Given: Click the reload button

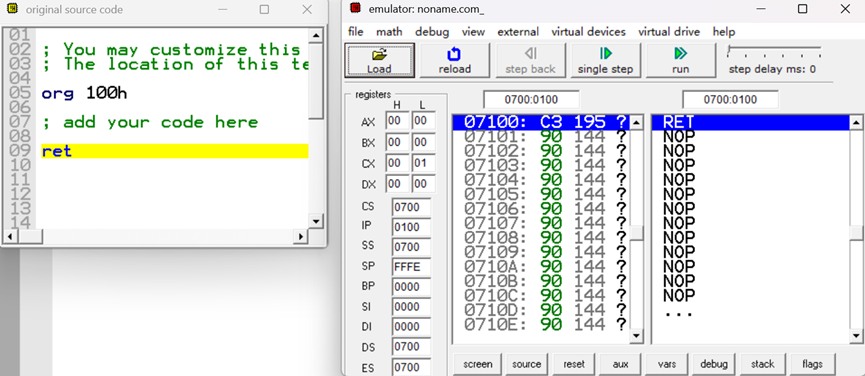Looking at the screenshot, I should [455, 60].
